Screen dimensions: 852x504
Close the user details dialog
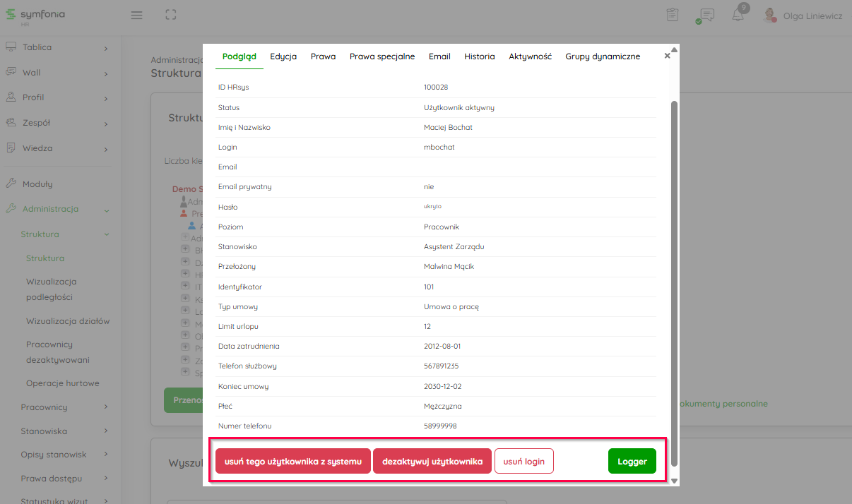click(x=667, y=56)
